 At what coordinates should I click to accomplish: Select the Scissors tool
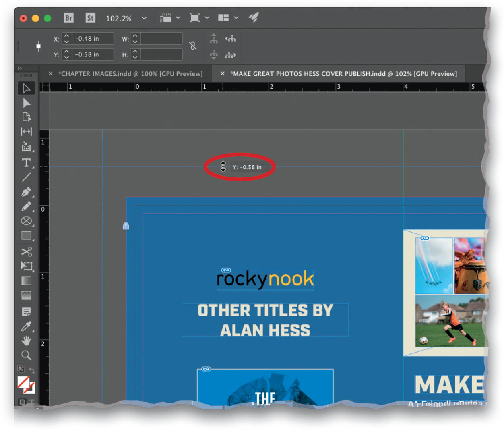26,252
